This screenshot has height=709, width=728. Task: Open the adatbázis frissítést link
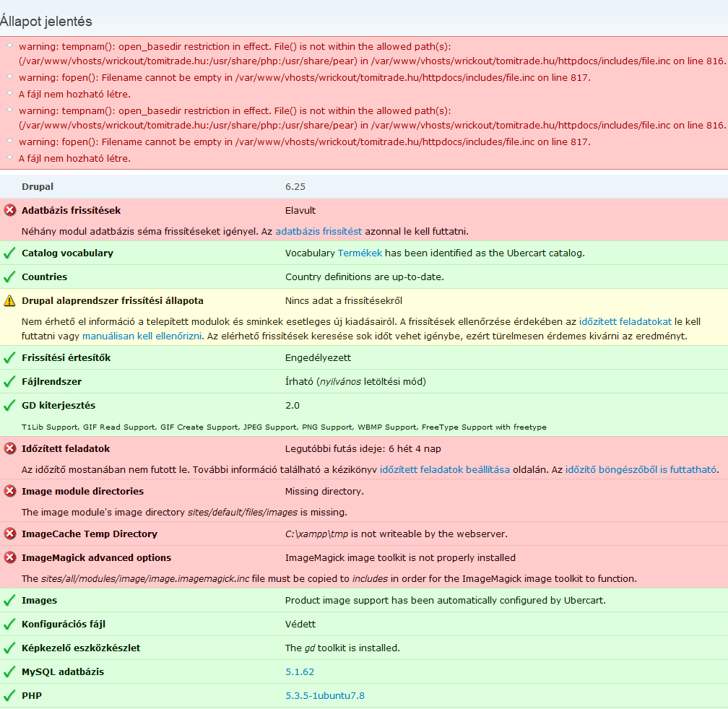318,231
